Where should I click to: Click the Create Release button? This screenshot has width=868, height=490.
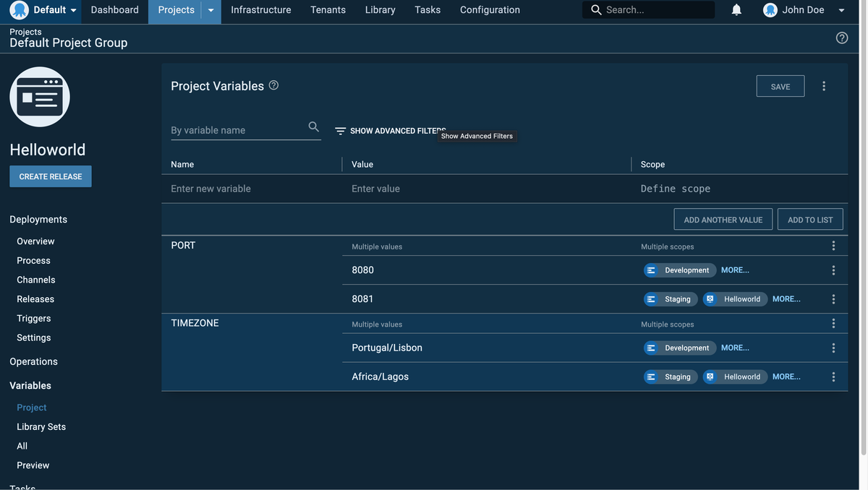(51, 176)
